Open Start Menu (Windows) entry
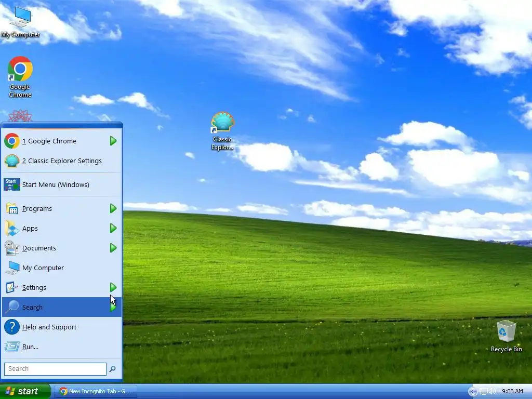Screen dimensions: 532x399 pyautogui.click(x=62, y=184)
